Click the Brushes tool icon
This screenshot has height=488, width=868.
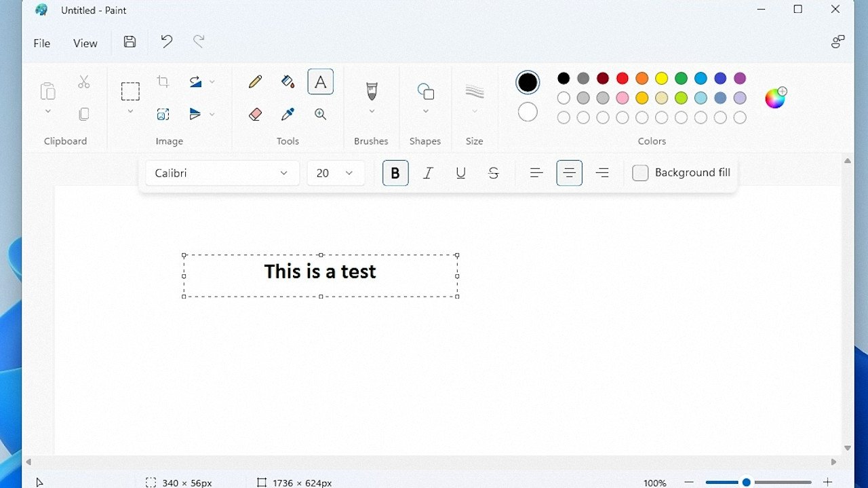372,91
